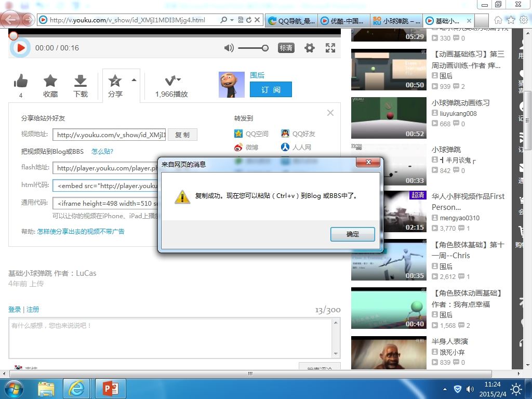Open 动画基础练习 第三周 video thumbnail
532x399 pixels.
(x=389, y=70)
